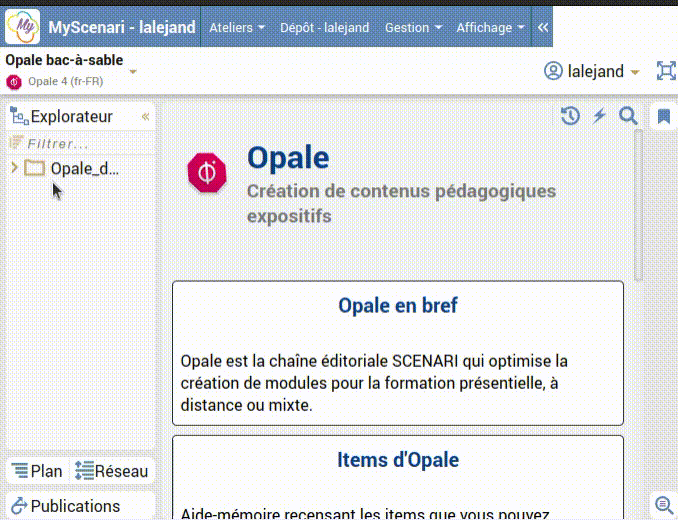
Task: Click the MyScenari - lalejand title
Action: pos(122,27)
